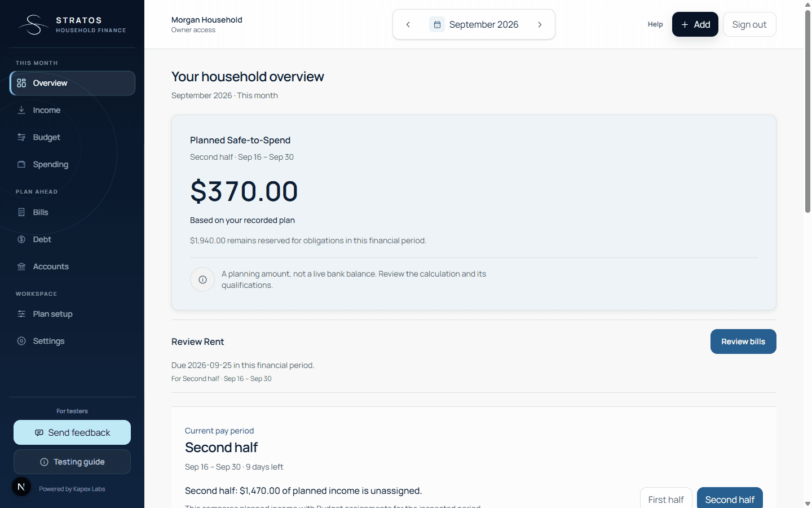Open the September 2026 month picker
812x508 pixels.
tap(474, 24)
